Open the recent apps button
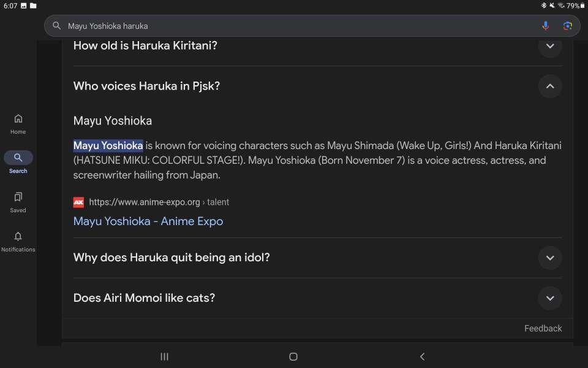The image size is (588, 368). [164, 356]
